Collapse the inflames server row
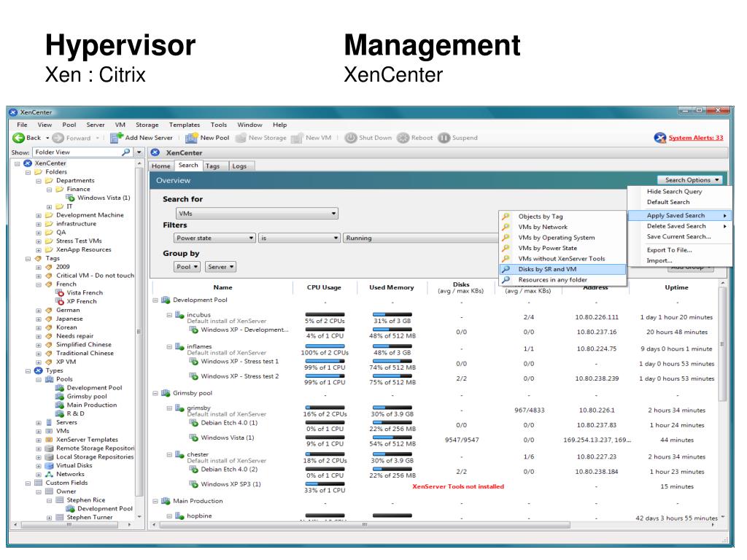This screenshot has width=747, height=560. coord(169,347)
